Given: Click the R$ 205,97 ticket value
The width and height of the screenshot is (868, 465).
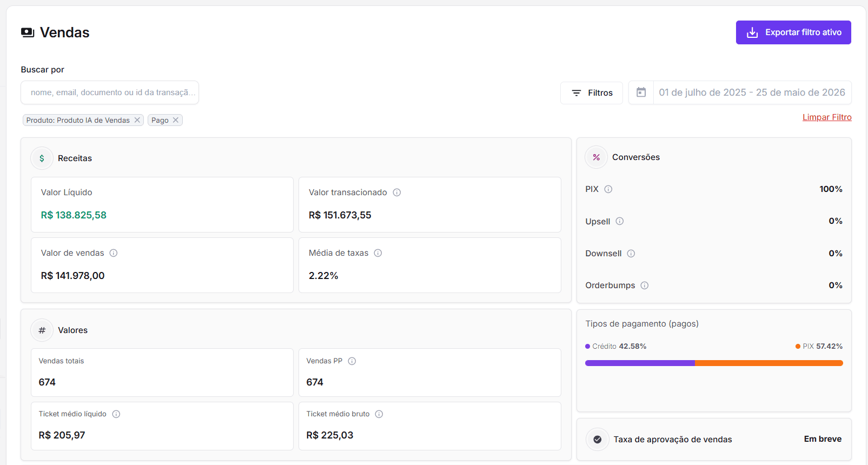Looking at the screenshot, I should (x=62, y=435).
